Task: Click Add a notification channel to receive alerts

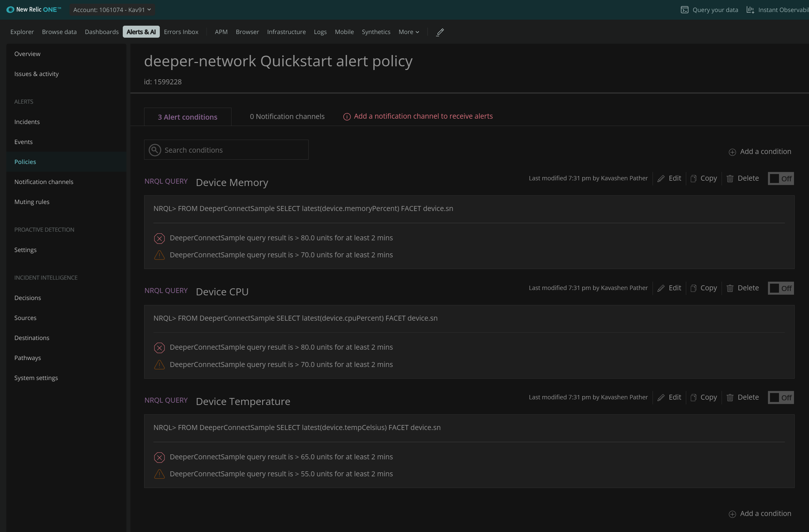Action: (x=423, y=116)
